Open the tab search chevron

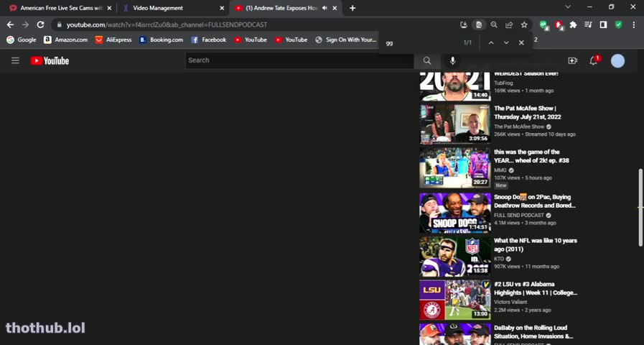[568, 7]
